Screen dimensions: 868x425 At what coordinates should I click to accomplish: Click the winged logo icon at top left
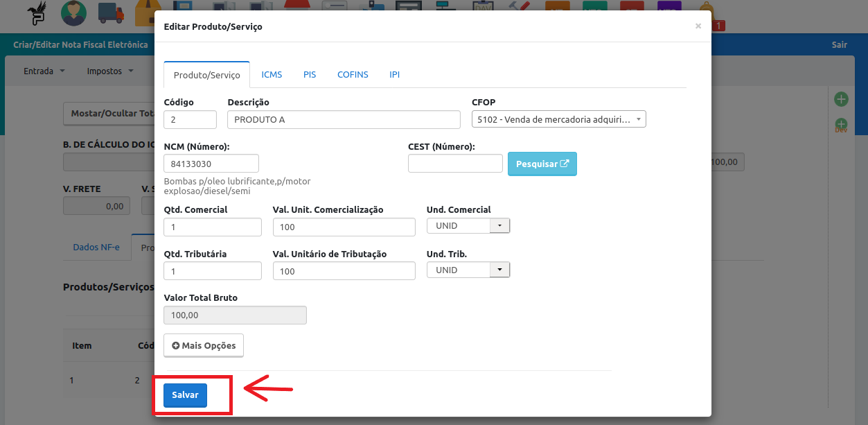pyautogui.click(x=36, y=12)
